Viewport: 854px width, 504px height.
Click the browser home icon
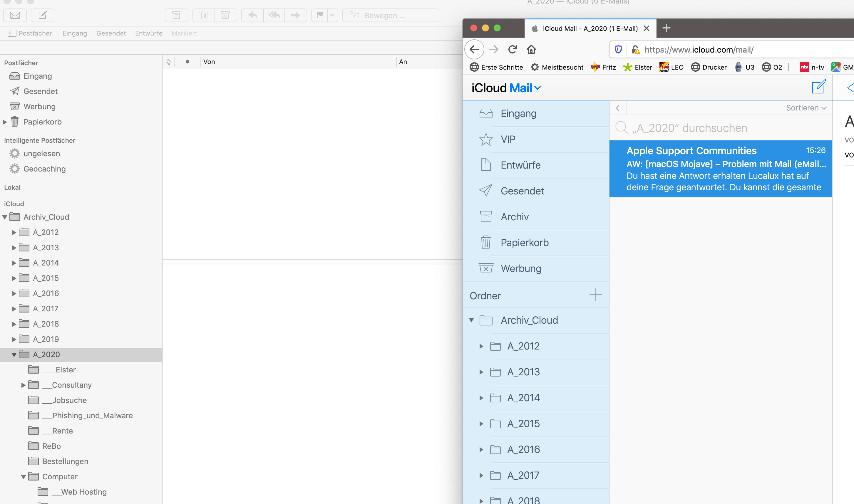coord(531,50)
